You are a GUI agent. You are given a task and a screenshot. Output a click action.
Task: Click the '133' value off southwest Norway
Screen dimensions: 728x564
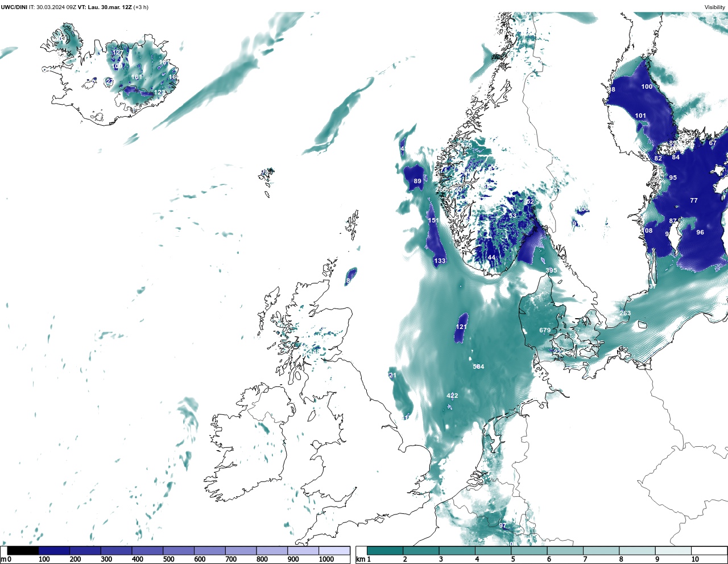click(x=440, y=261)
